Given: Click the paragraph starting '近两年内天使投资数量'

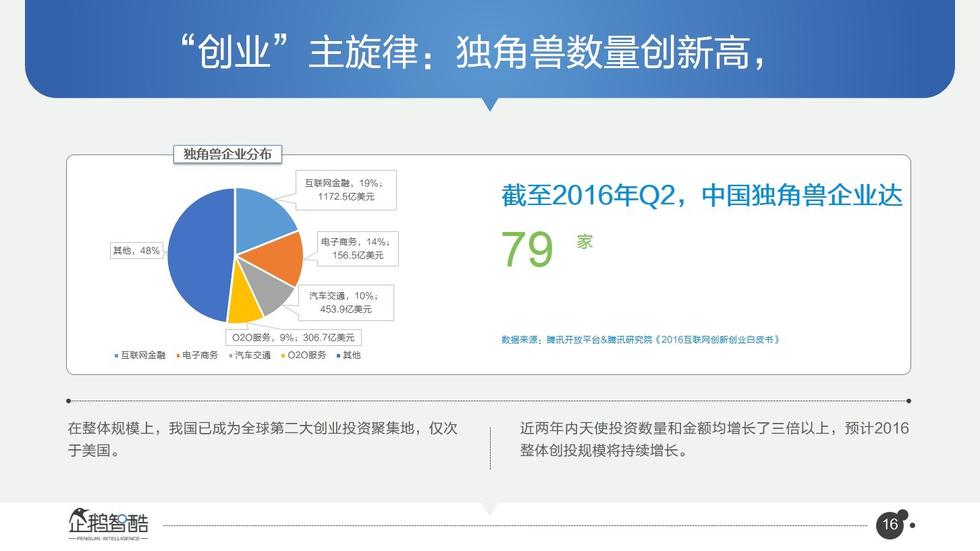Looking at the screenshot, I should point(714,439).
